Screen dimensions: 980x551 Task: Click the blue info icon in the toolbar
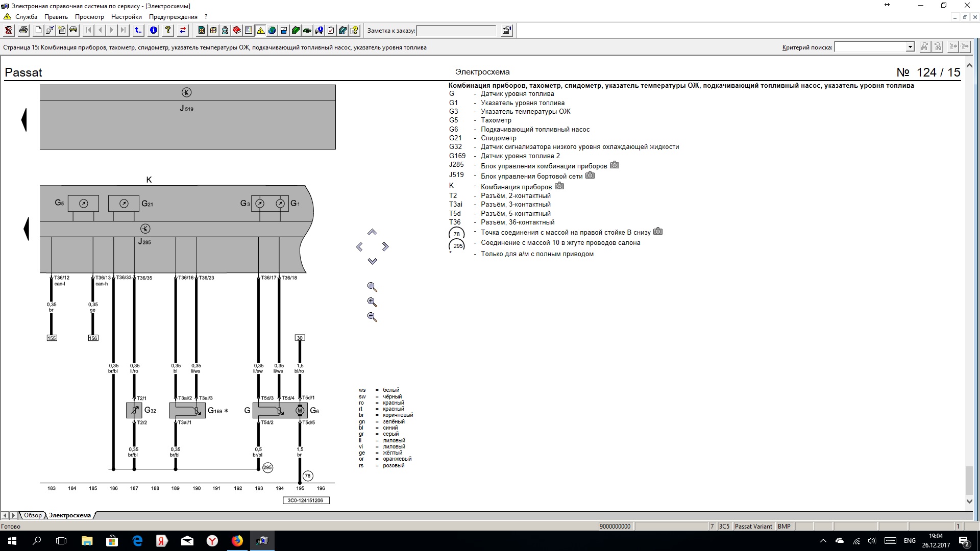154,31
